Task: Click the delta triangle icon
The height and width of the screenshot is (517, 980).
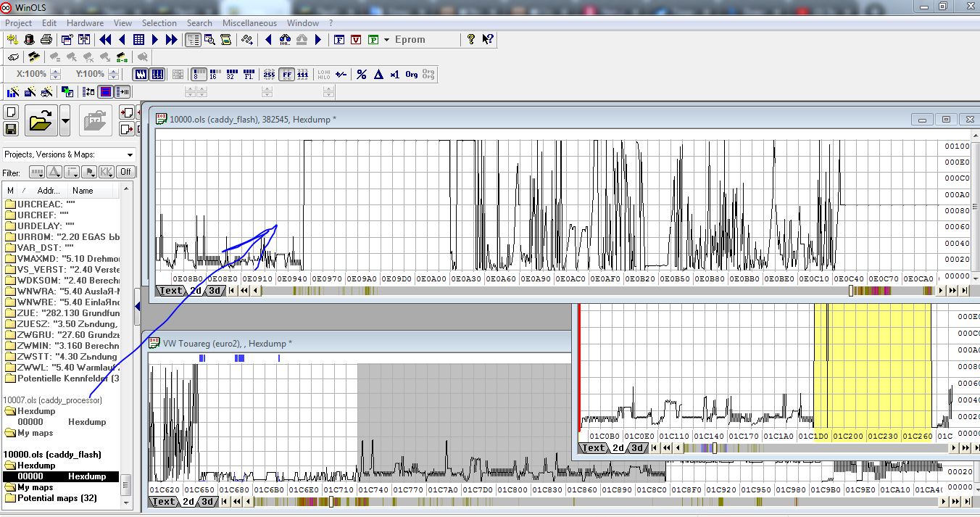Action: tap(378, 74)
